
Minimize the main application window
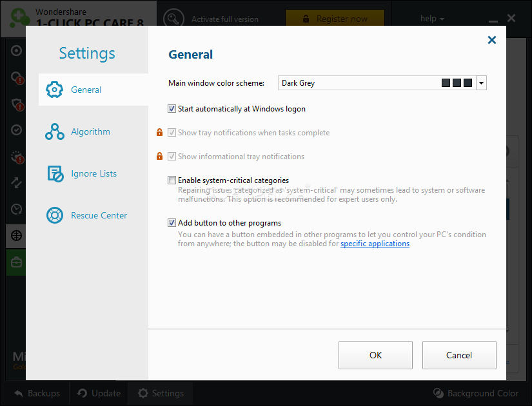[493, 21]
